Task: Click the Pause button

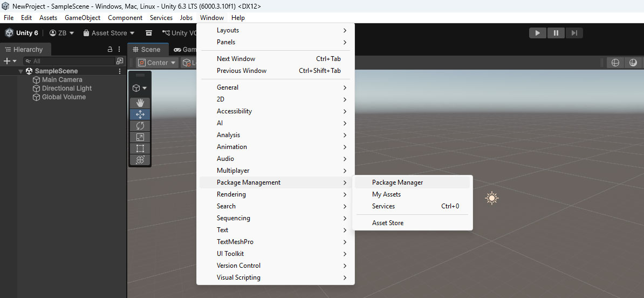Action: pyautogui.click(x=556, y=33)
